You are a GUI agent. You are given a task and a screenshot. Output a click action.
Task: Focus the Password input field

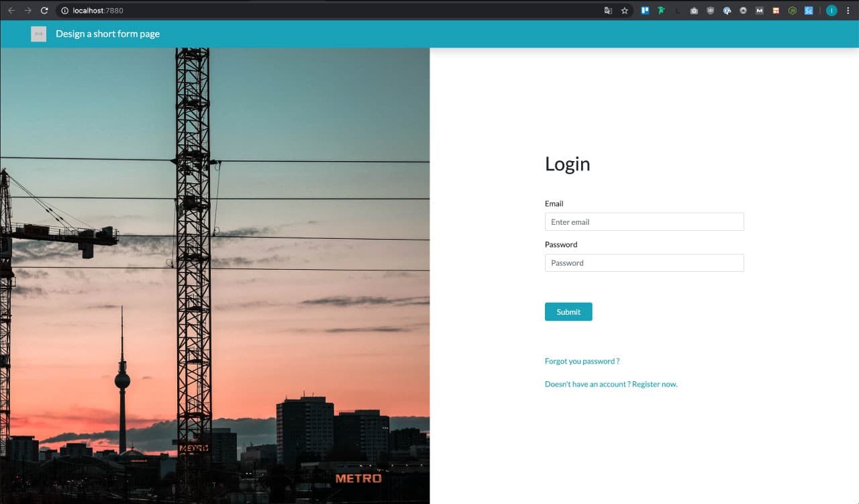tap(644, 263)
